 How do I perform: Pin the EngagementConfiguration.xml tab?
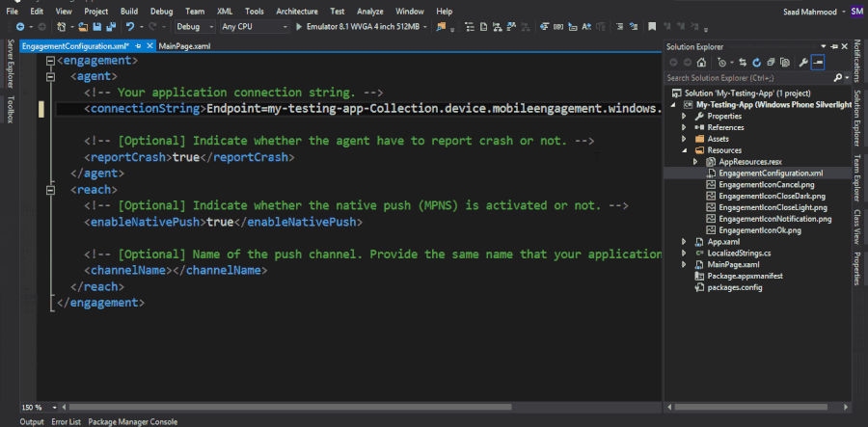[138, 46]
